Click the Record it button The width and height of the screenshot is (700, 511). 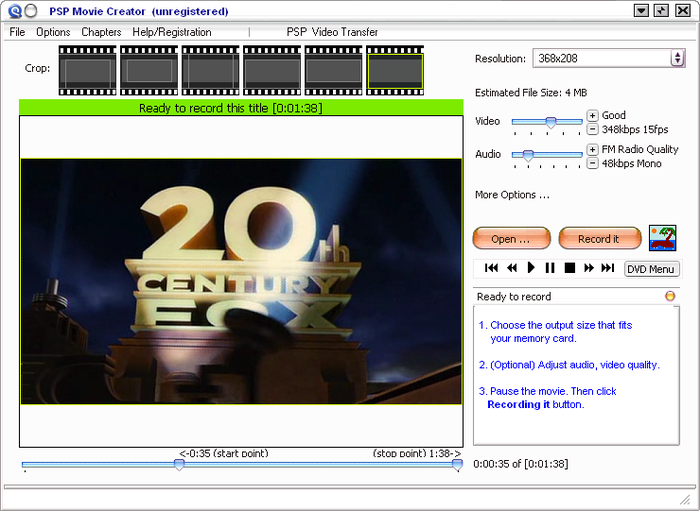coord(599,239)
